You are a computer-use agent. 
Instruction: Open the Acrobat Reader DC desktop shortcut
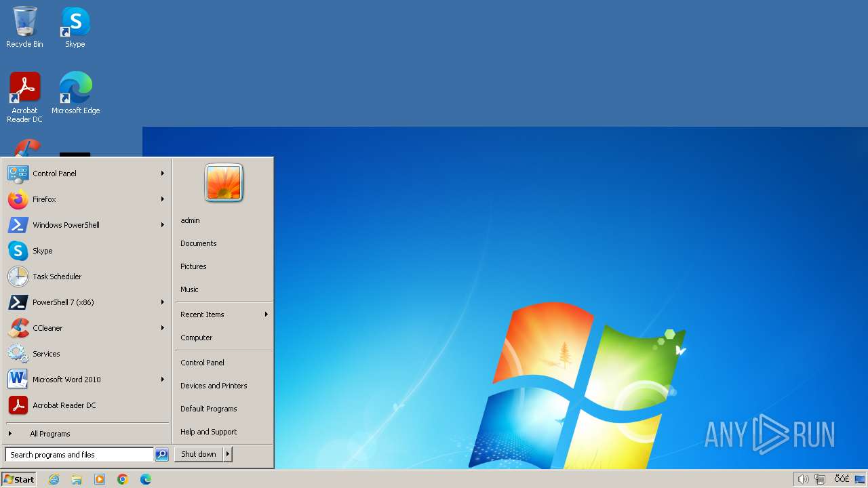[x=24, y=98]
